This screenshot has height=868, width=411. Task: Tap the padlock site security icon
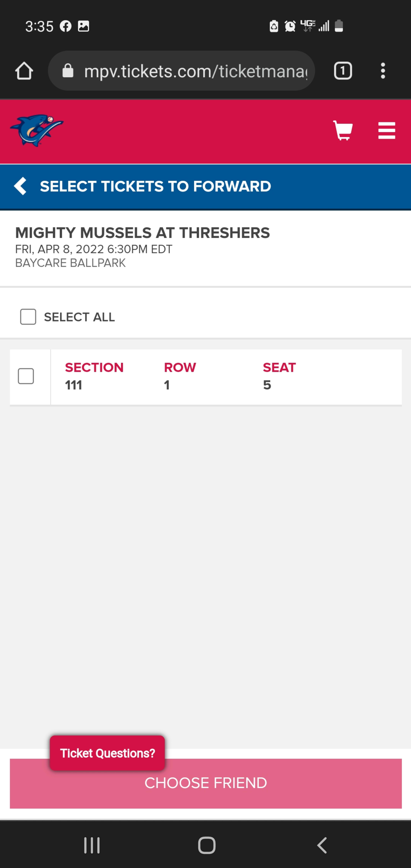click(x=68, y=71)
